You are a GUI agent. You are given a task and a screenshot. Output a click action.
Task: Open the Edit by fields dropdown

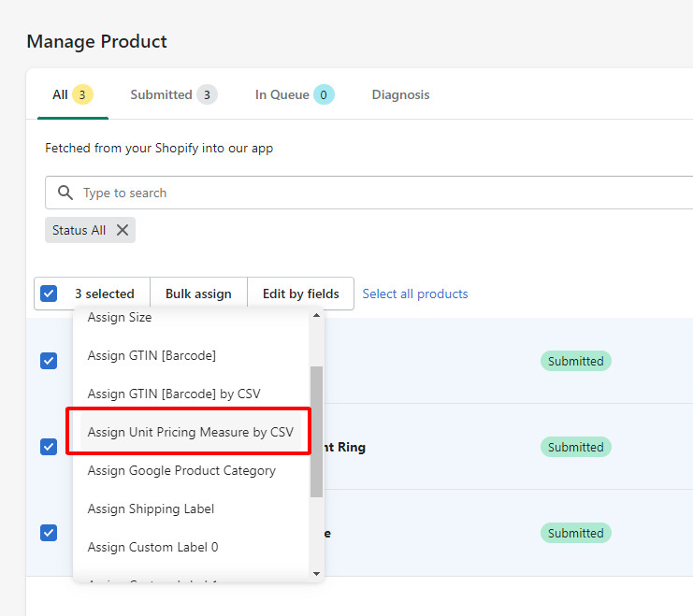300,294
